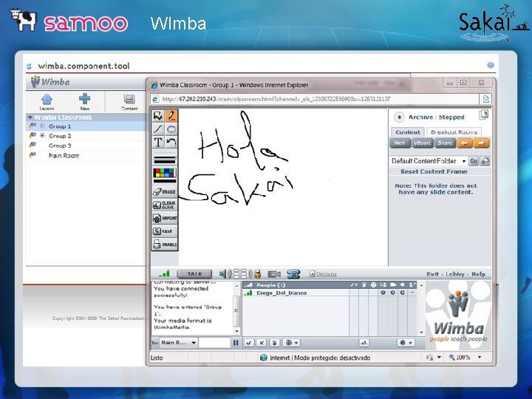Click the pop-out content window icon
The height and width of the screenshot is (399, 532).
tap(483, 115)
